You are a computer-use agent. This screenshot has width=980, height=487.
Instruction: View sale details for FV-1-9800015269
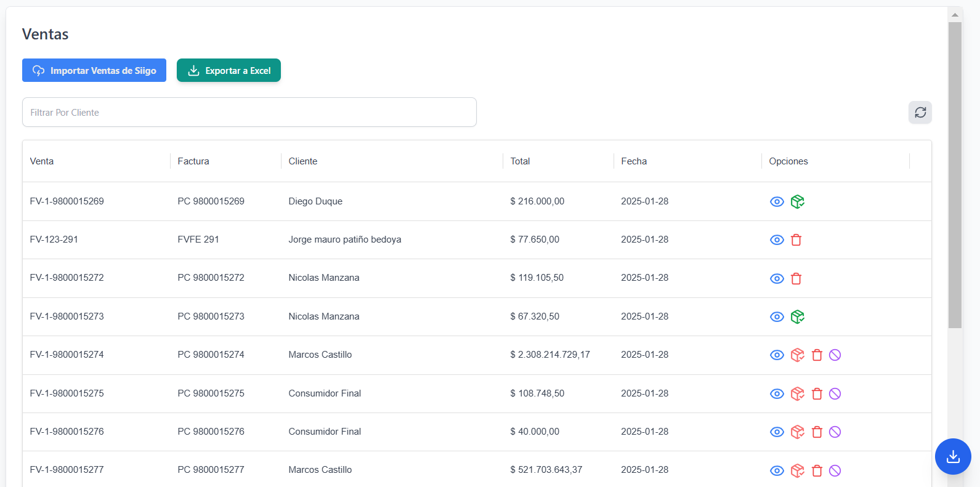[777, 202]
